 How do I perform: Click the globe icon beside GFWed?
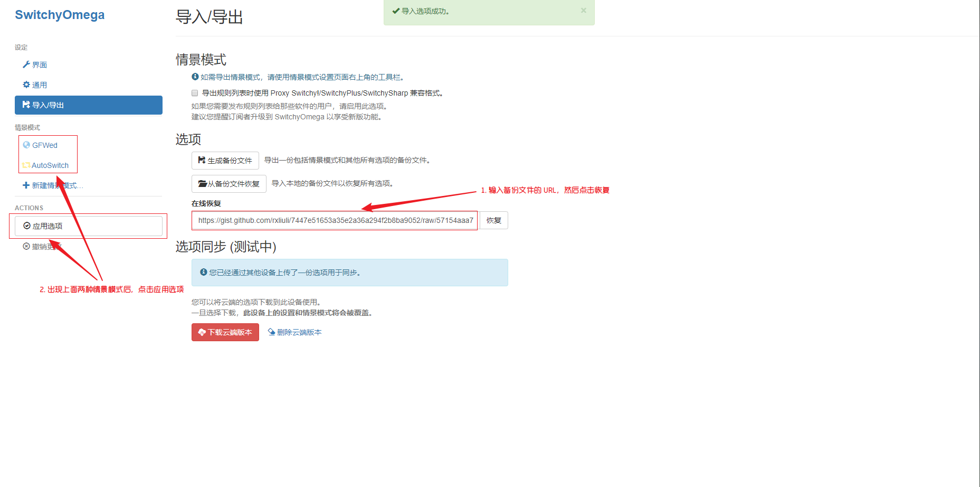coord(26,145)
